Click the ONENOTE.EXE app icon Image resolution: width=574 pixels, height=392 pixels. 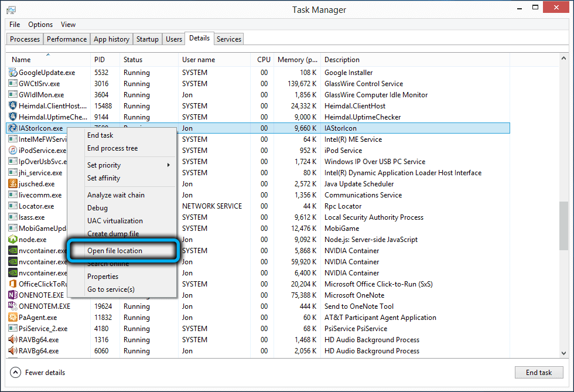point(13,295)
